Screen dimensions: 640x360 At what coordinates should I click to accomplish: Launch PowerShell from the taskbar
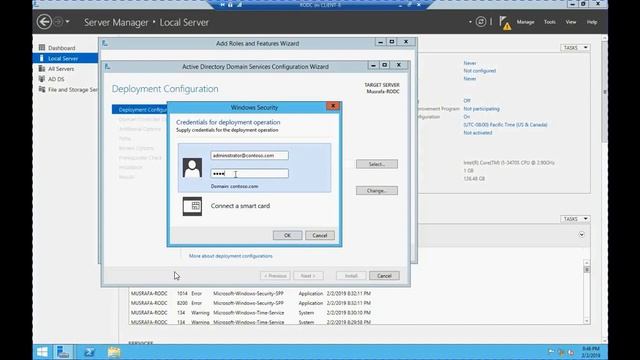[89, 352]
